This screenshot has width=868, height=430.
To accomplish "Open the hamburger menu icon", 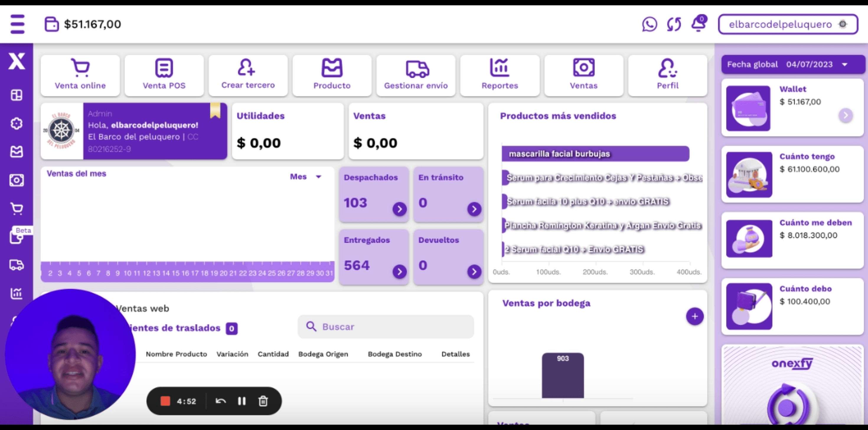I will click(x=17, y=24).
